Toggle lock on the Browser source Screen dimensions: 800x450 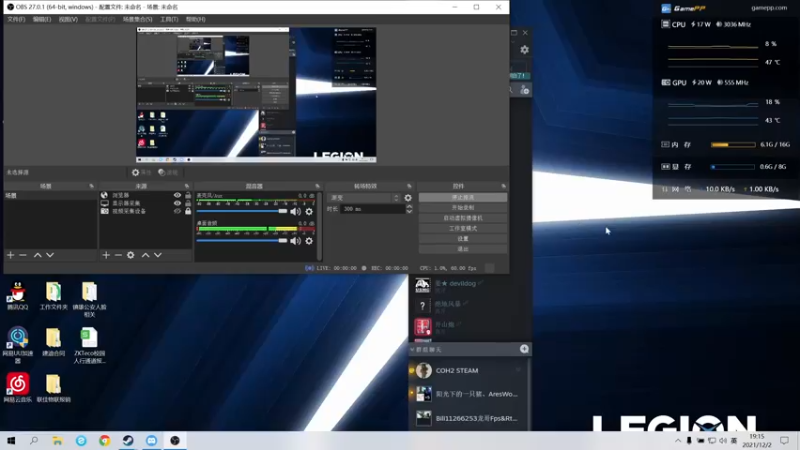pyautogui.click(x=188, y=195)
